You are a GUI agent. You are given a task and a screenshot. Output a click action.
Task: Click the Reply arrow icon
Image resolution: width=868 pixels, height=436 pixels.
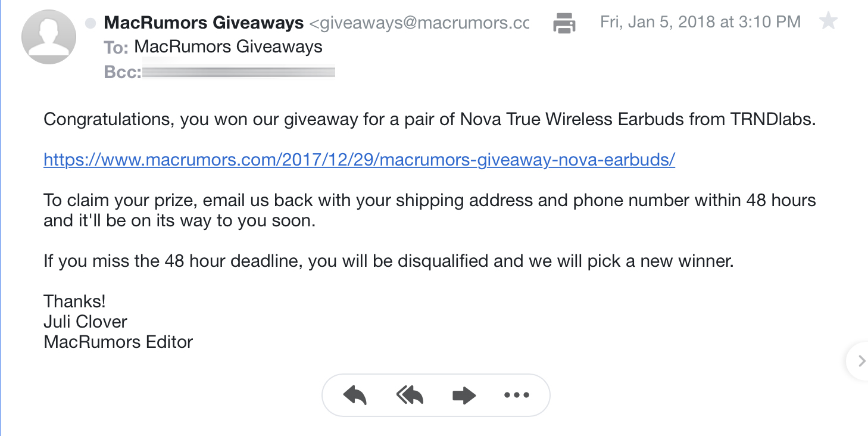click(x=355, y=395)
